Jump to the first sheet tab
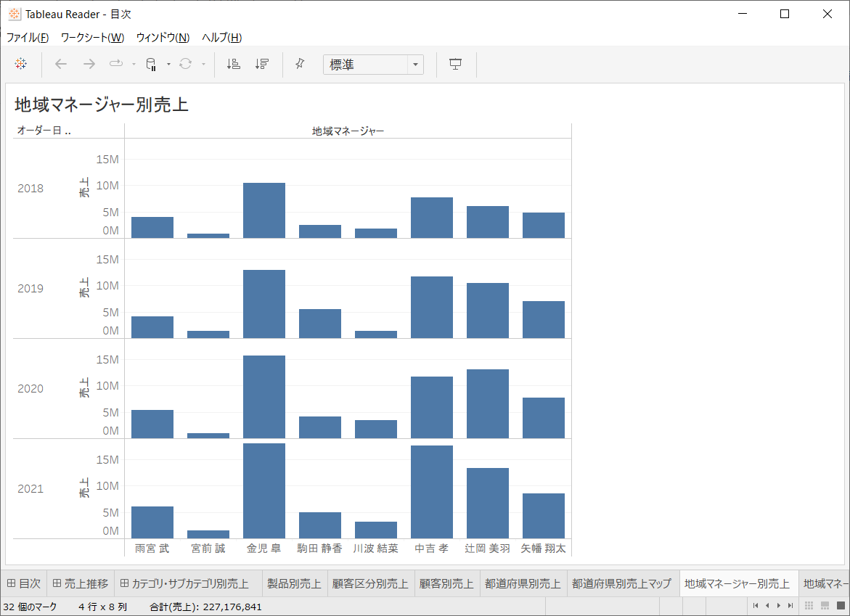This screenshot has height=616, width=850. 757,605
